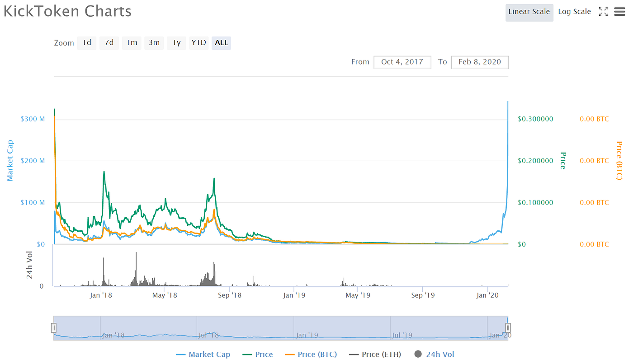Set zoom to YTD
Viewport: 633px width, 364px height.
[x=198, y=42]
